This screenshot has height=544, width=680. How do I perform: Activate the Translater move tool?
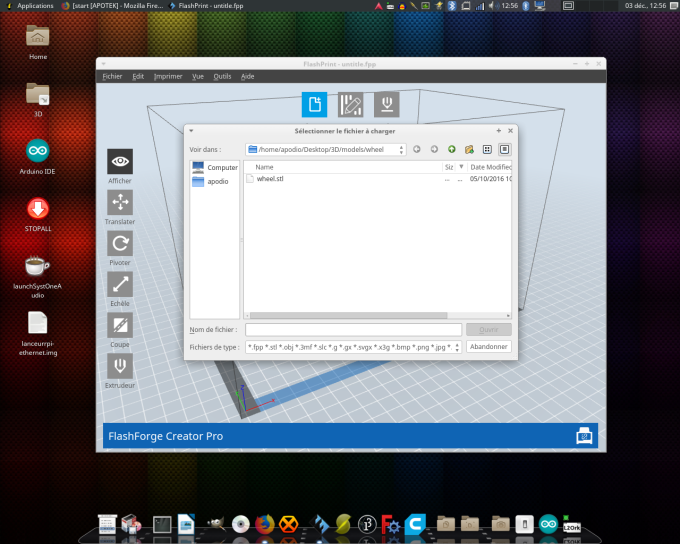pyautogui.click(x=120, y=203)
